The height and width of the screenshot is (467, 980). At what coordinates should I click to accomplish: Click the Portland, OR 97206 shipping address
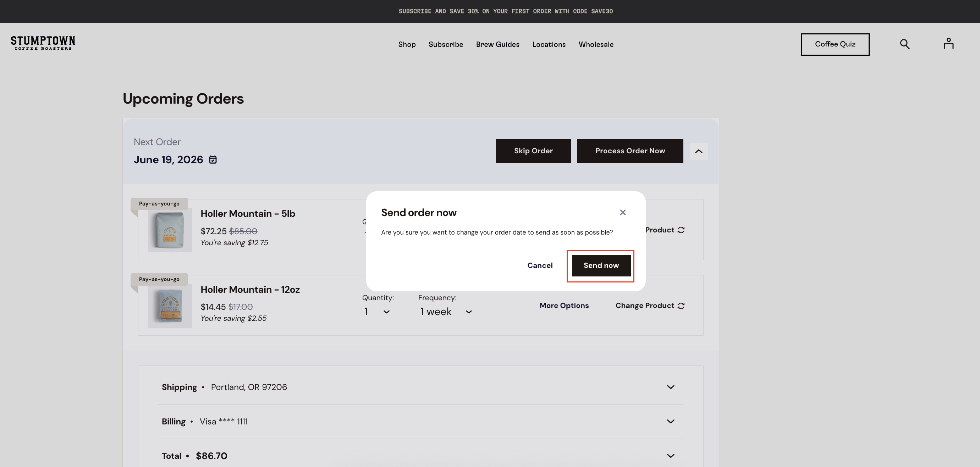[249, 387]
